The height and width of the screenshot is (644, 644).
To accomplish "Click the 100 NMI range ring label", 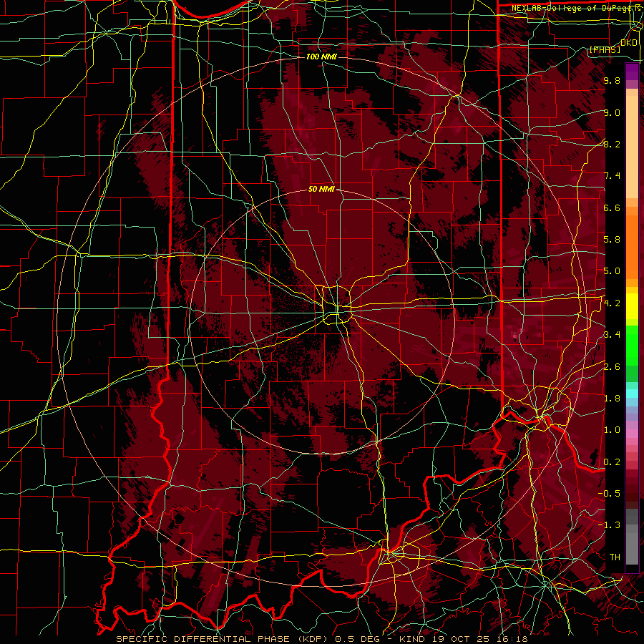I will click(321, 57).
